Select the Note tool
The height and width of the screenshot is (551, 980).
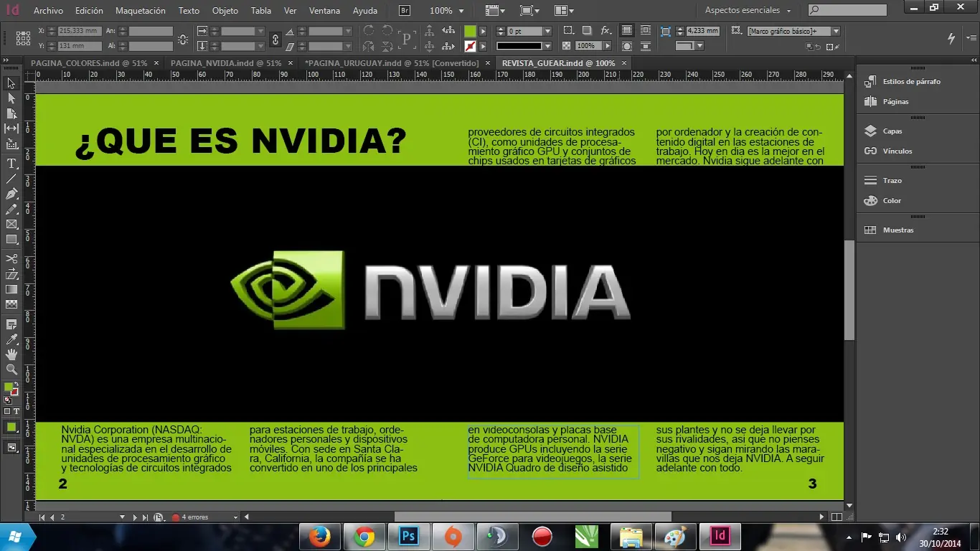point(11,324)
